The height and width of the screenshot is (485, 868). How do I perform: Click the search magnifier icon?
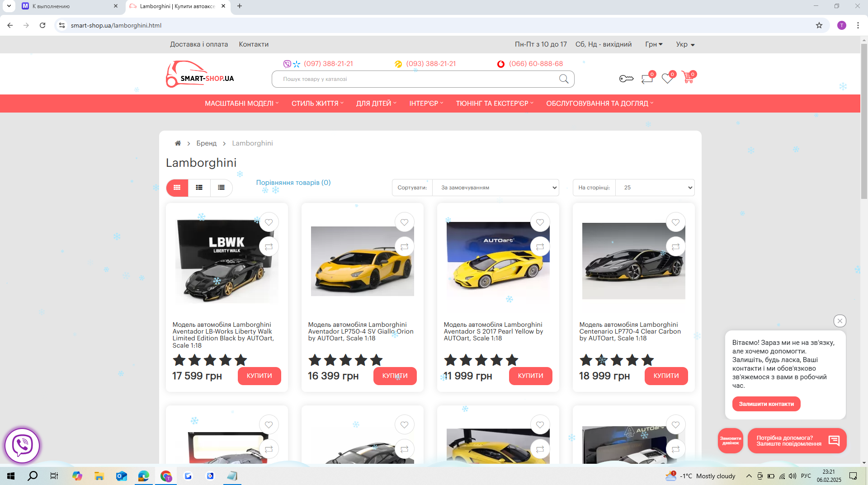(564, 79)
